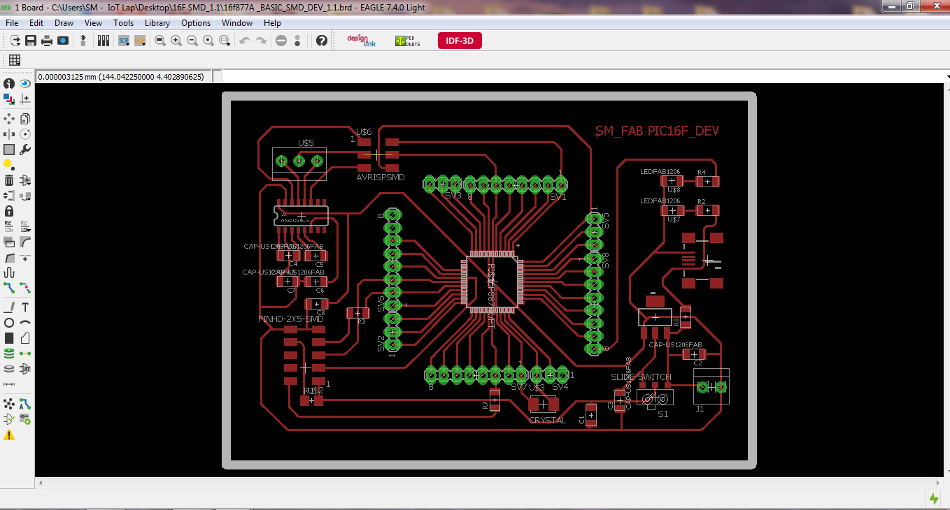Open the File menu
The width and height of the screenshot is (950, 510).
[12, 23]
